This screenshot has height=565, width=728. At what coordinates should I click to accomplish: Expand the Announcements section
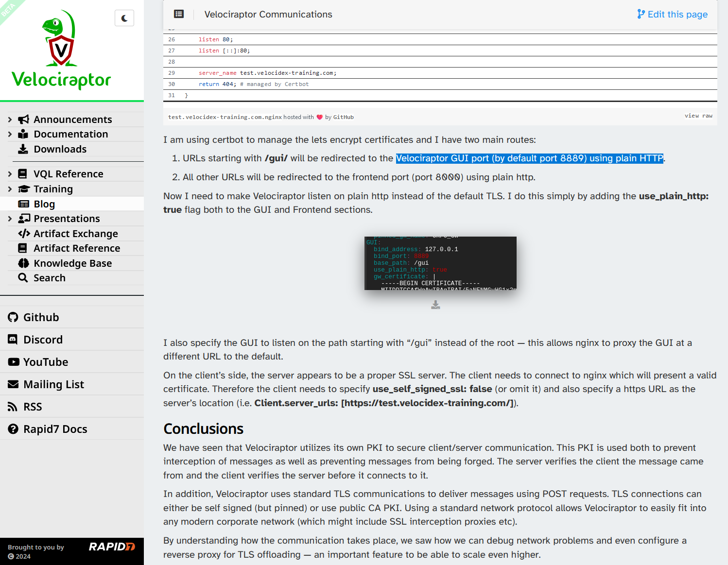pyautogui.click(x=10, y=120)
